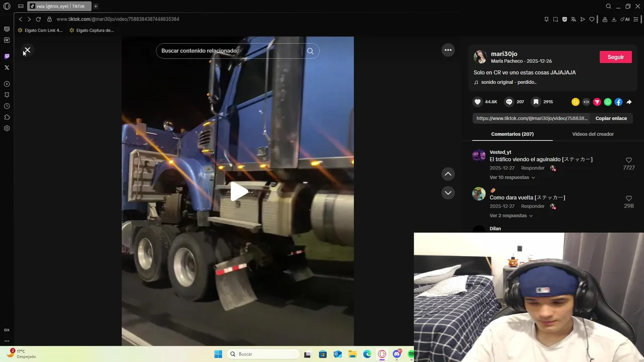The image size is (644, 362).
Task: Select the video URL link text box
Action: pos(532,118)
